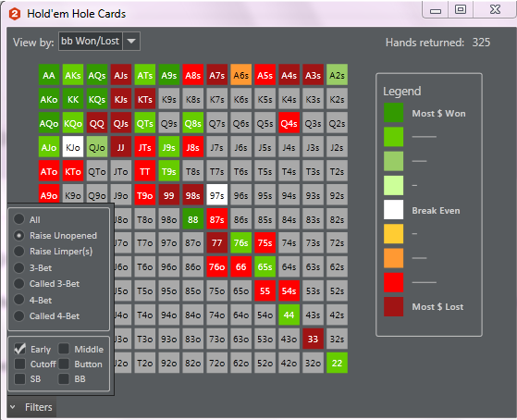Select the Raise Unopened radio button

19,236
